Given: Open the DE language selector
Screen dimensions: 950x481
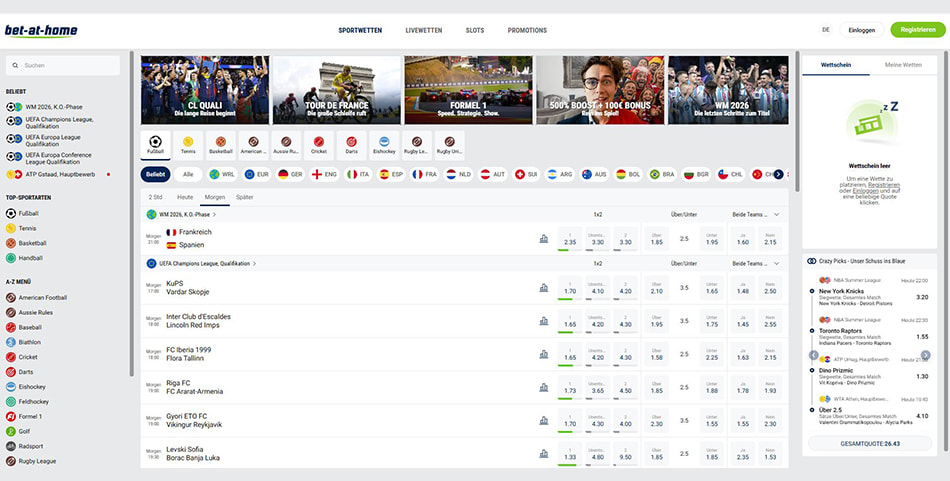Looking at the screenshot, I should click(x=825, y=30).
